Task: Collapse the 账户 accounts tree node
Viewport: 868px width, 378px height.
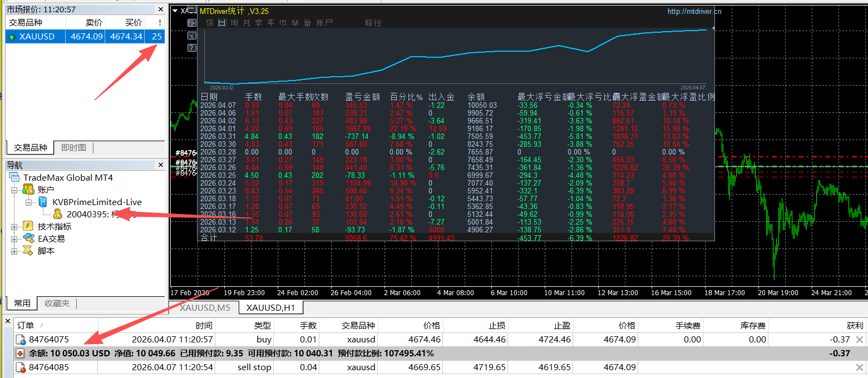Action: (14, 190)
